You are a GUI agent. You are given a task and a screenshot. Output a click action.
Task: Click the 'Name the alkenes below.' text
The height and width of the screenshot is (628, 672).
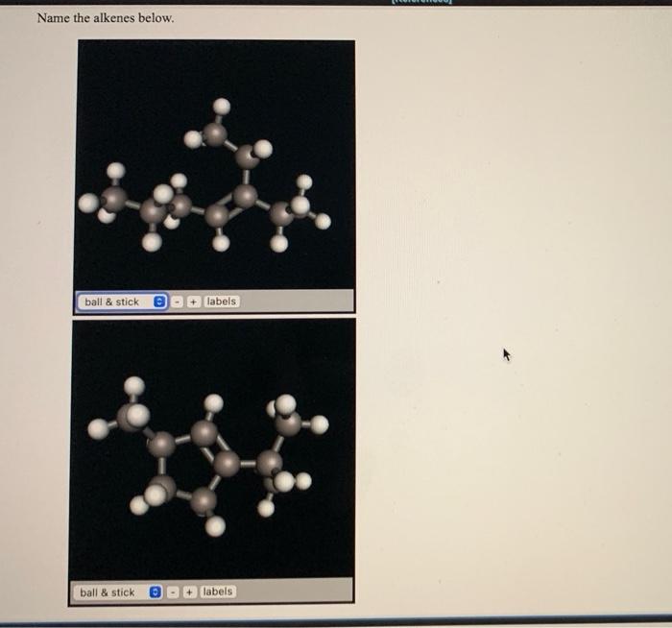click(106, 18)
